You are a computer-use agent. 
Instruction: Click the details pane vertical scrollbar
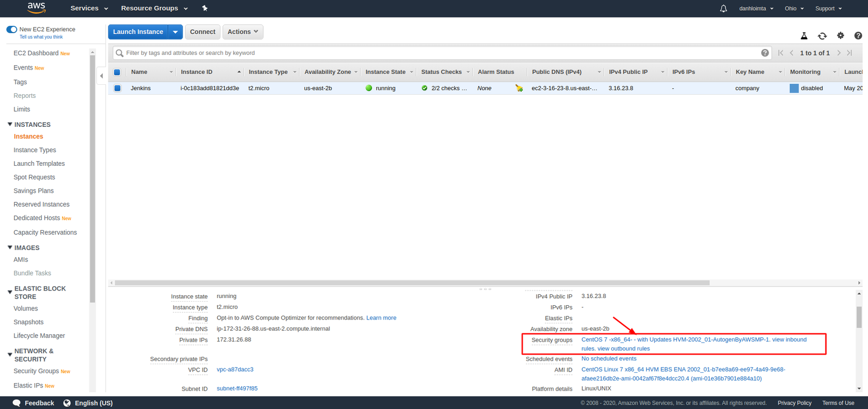[x=859, y=317]
